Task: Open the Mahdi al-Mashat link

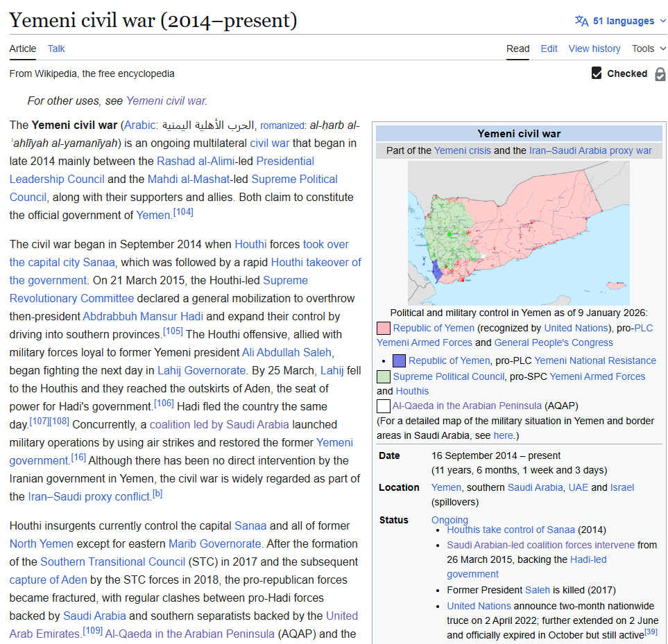Action: coord(188,179)
